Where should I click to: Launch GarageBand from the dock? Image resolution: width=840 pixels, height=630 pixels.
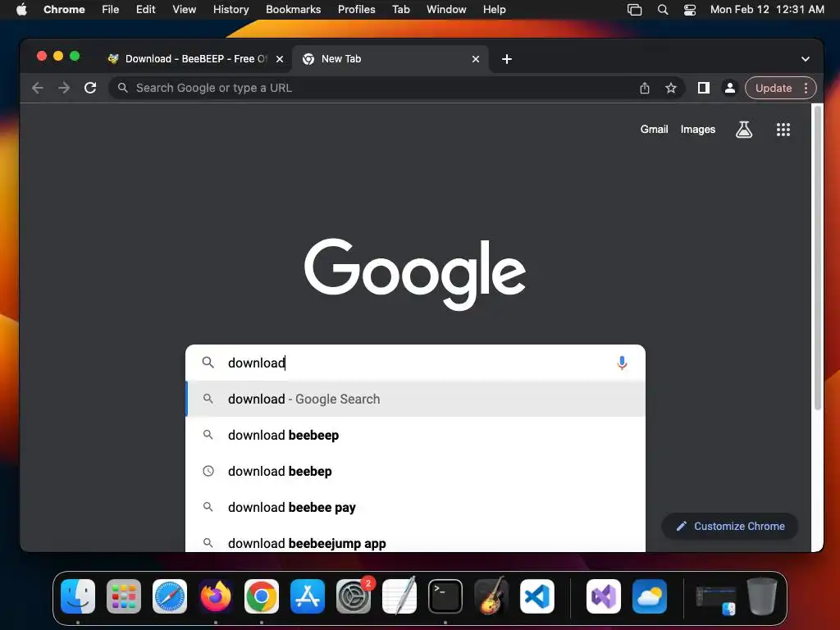(491, 596)
